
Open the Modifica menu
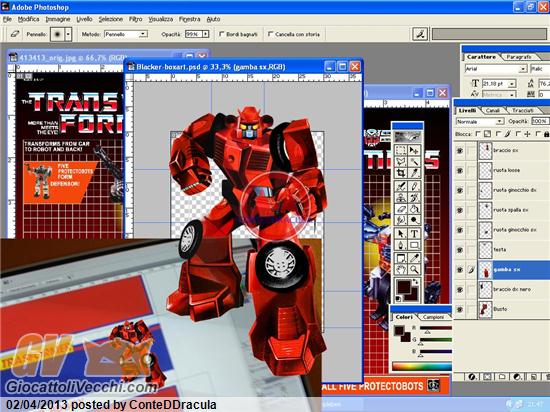click(28, 19)
